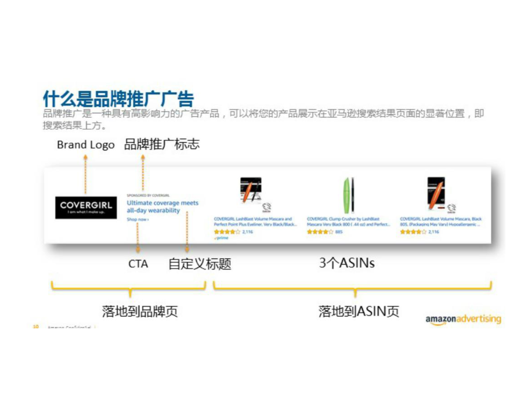The width and height of the screenshot is (532, 399).
Task: Click the '自定义标题' label
Action: tap(200, 264)
